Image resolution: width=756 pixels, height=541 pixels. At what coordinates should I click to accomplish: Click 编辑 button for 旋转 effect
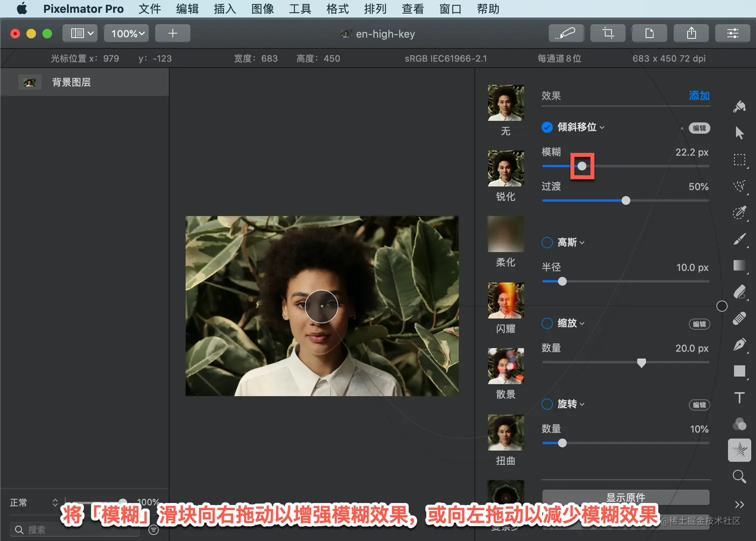point(699,405)
